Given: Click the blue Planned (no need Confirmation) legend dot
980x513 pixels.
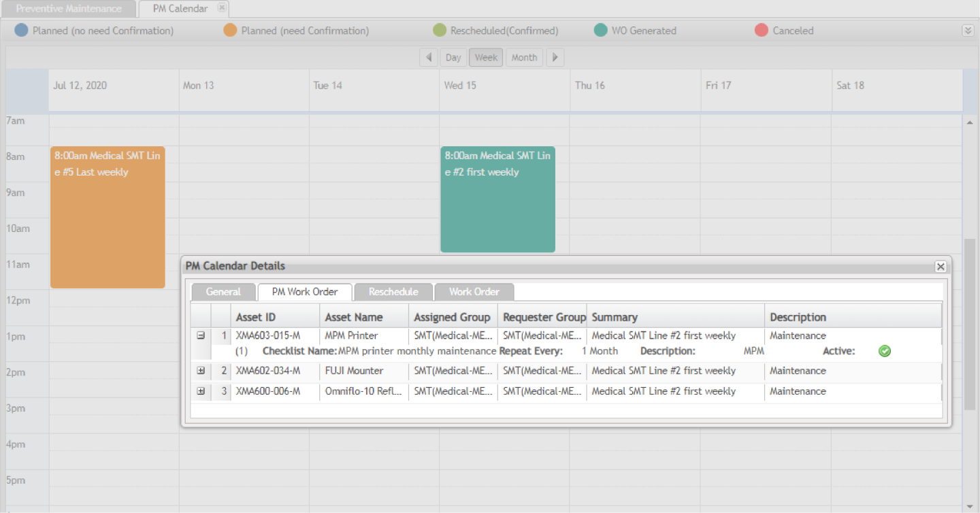Looking at the screenshot, I should (x=21, y=31).
